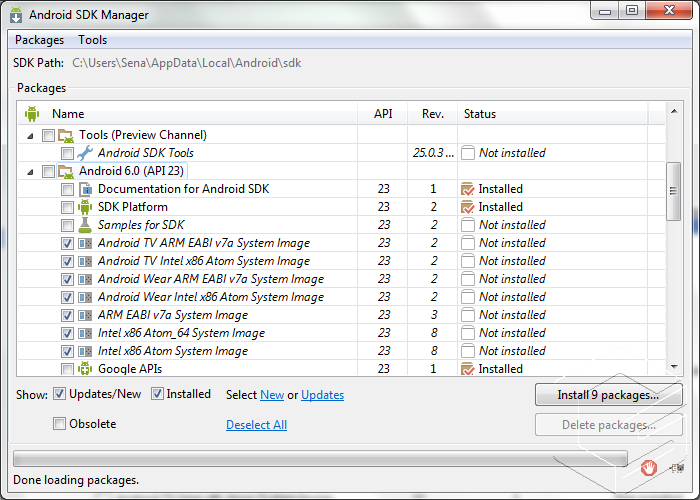This screenshot has width=700, height=500.
Task: Click the Android robot icon in Name header
Action: coord(32,114)
